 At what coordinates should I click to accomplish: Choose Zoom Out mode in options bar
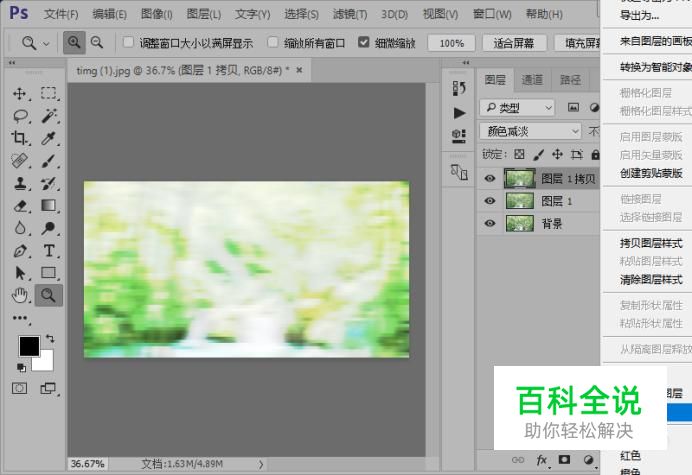97,43
